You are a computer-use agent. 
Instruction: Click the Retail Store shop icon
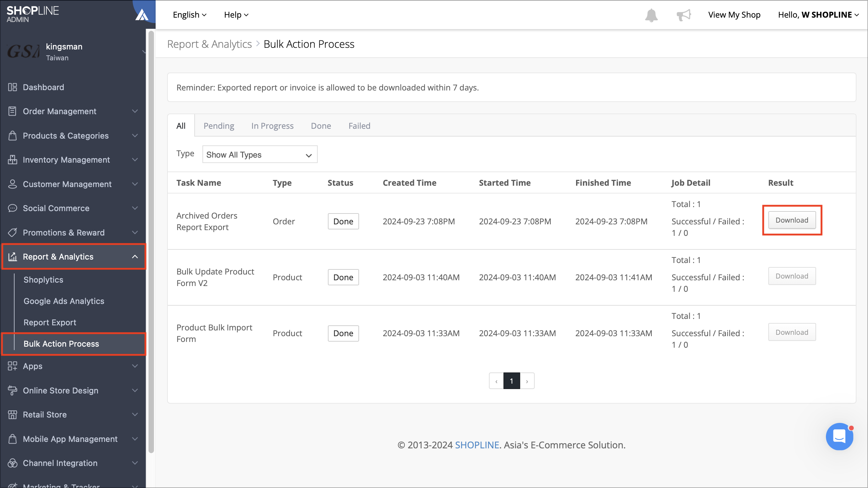click(x=13, y=414)
